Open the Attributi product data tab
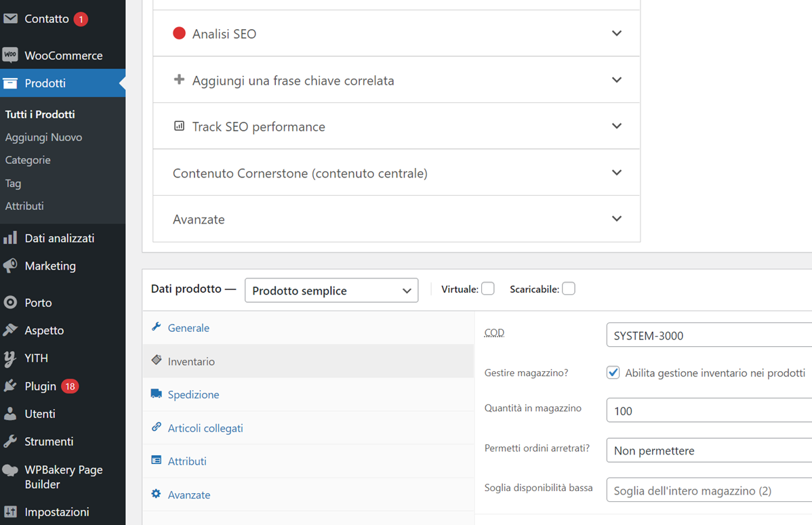Image resolution: width=812 pixels, height=525 pixels. tap(187, 461)
